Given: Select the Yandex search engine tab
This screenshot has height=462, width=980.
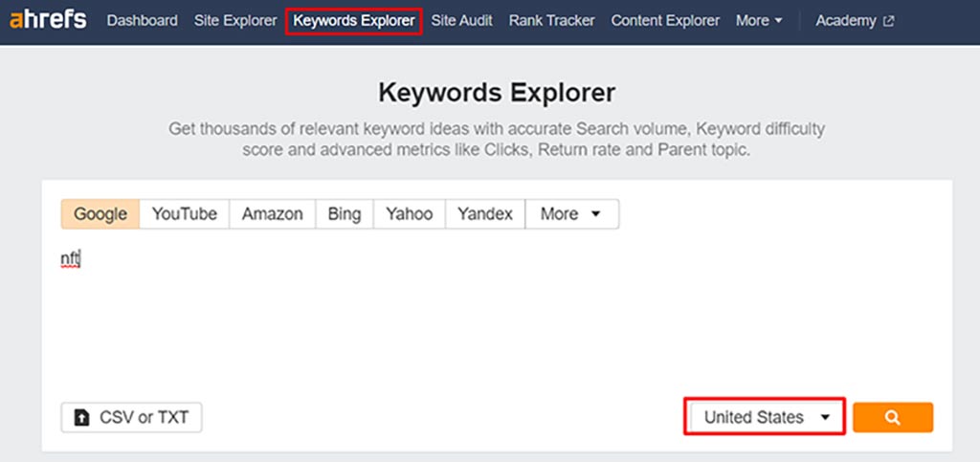Looking at the screenshot, I should [484, 214].
